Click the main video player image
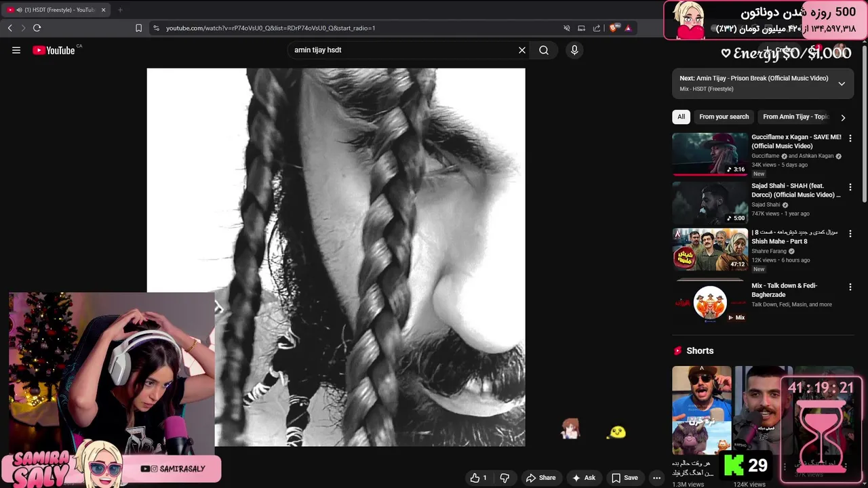Image resolution: width=868 pixels, height=488 pixels. 336,257
